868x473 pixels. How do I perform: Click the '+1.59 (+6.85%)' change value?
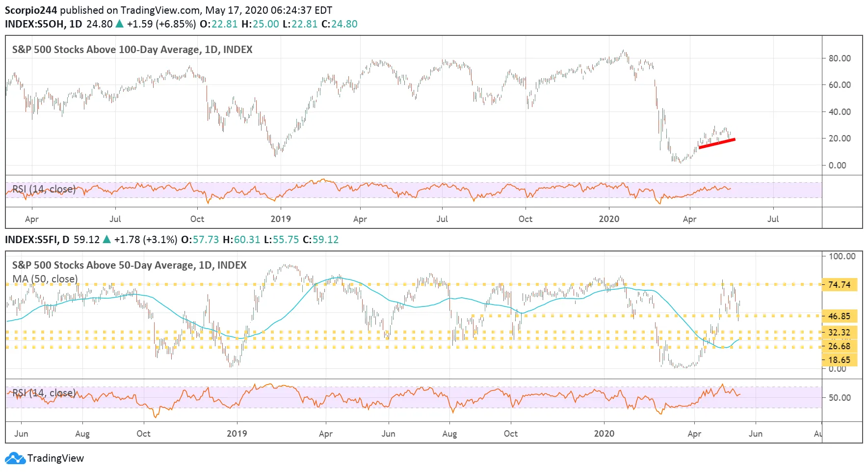click(161, 24)
